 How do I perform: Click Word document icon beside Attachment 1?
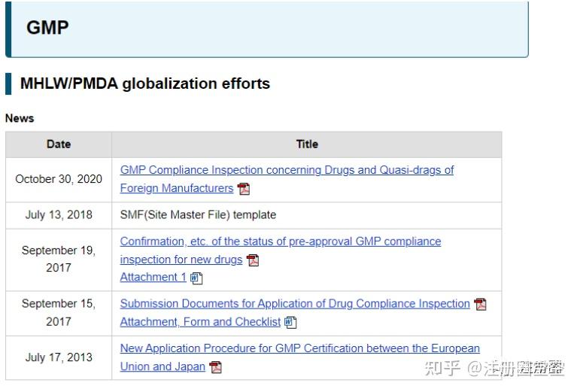coord(196,278)
